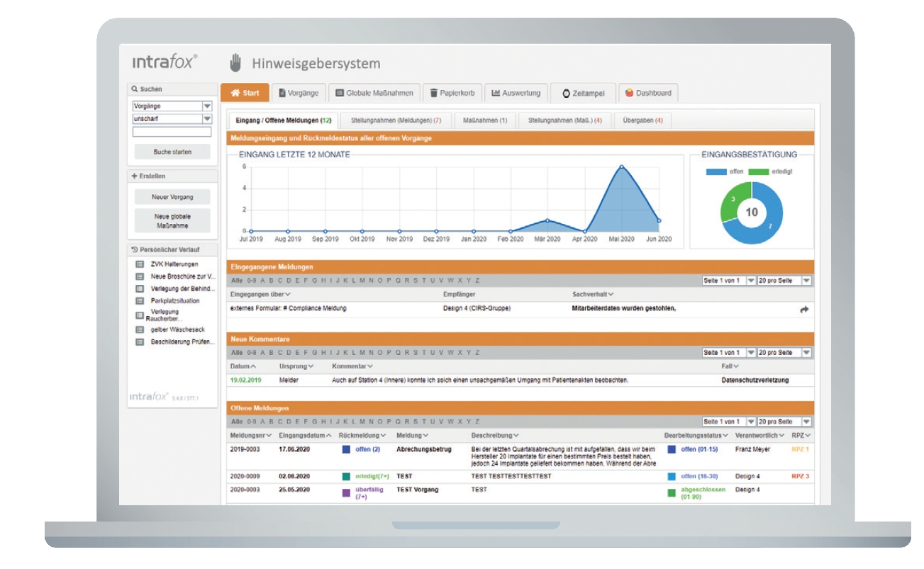Click the Neuer Vorgang button
This screenshot has width=924, height=569.
(x=172, y=197)
